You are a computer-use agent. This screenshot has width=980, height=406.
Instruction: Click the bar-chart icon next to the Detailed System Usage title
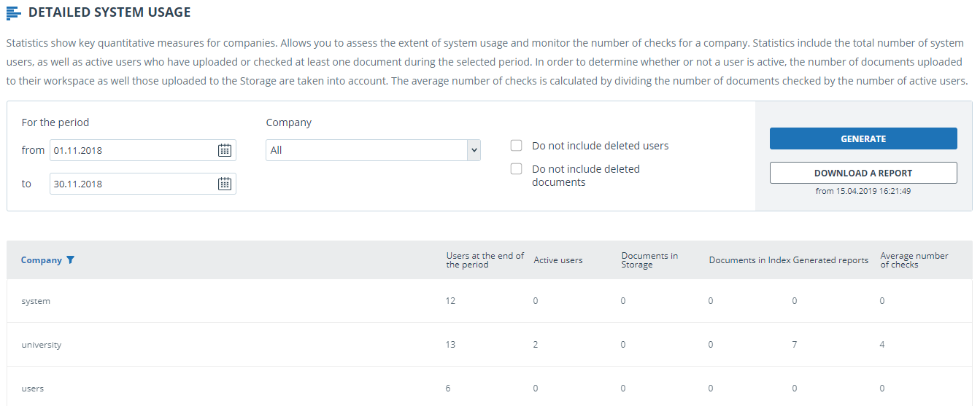point(13,12)
